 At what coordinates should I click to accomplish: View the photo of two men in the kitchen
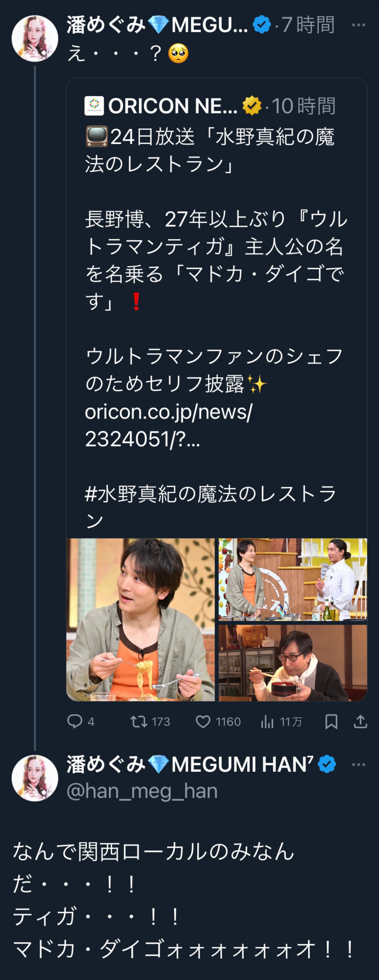tap(293, 579)
